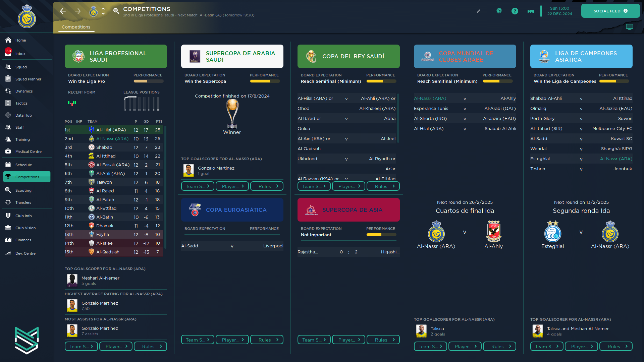644x362 pixels.
Task: Click the Esteghlal crest in next round
Action: pos(553,231)
